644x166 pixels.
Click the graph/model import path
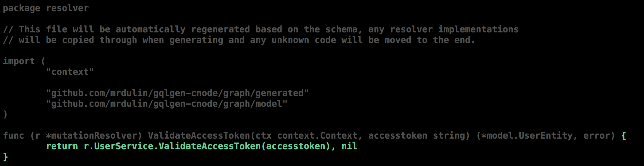(167, 104)
